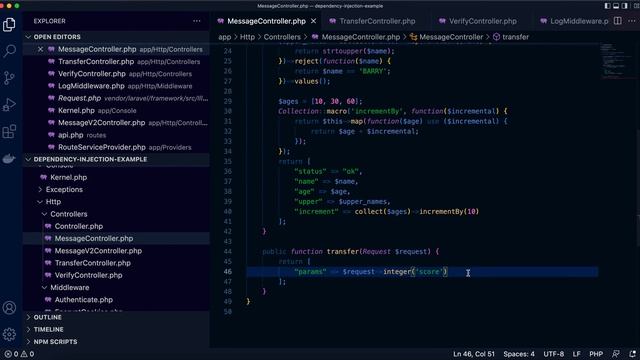This screenshot has height=360, width=640.
Task: Open Request.php in Open Editors
Action: point(116,98)
